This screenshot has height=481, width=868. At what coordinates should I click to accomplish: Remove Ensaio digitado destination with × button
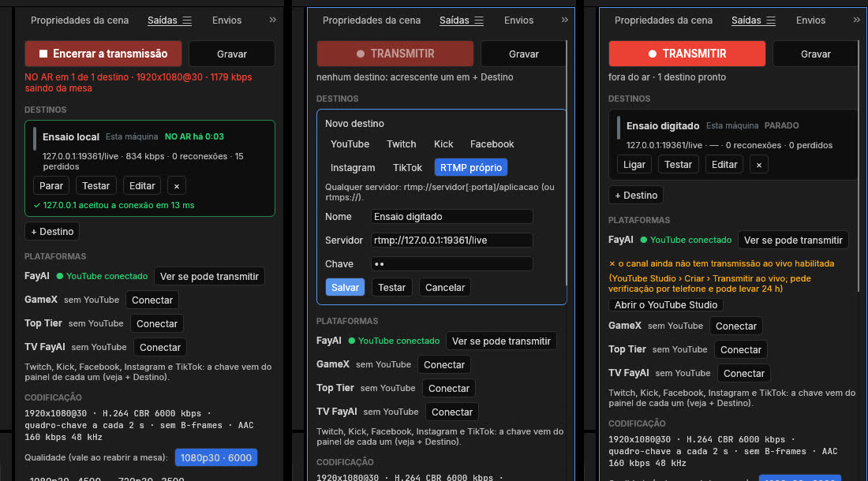point(759,165)
